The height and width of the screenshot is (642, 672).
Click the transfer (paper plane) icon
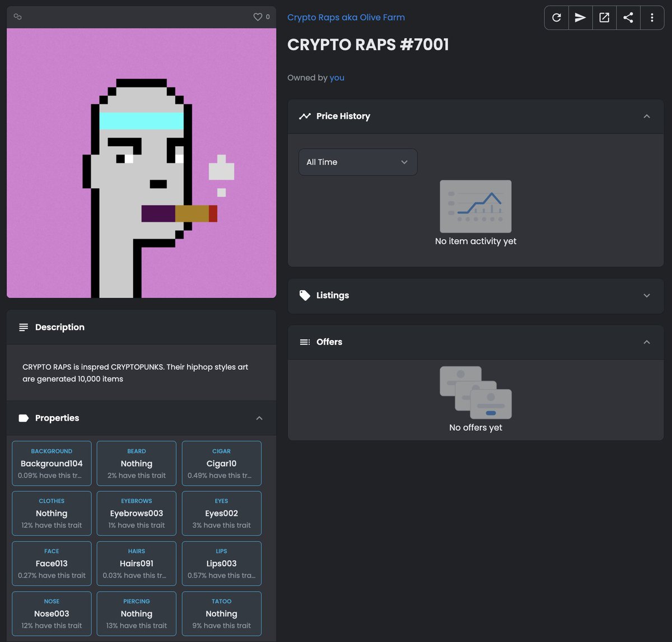581,17
